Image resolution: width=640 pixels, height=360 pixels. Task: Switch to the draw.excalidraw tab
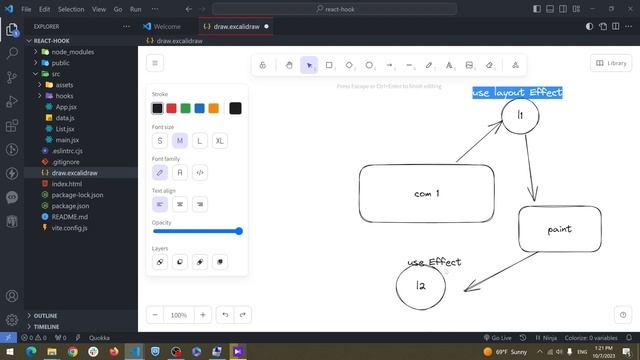click(x=236, y=27)
